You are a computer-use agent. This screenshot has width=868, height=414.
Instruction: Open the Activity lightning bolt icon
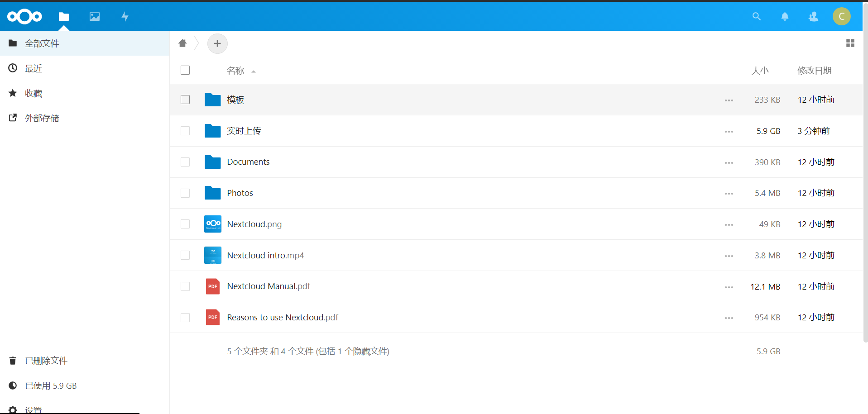tap(125, 17)
